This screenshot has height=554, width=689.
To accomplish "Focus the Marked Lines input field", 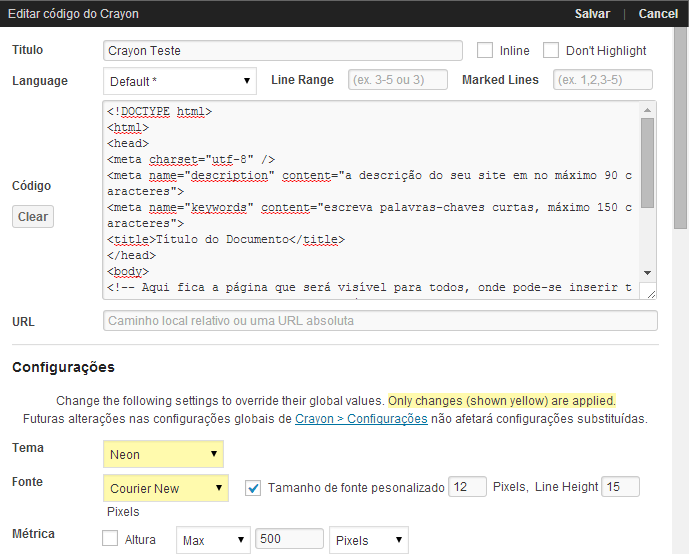I will pos(602,80).
